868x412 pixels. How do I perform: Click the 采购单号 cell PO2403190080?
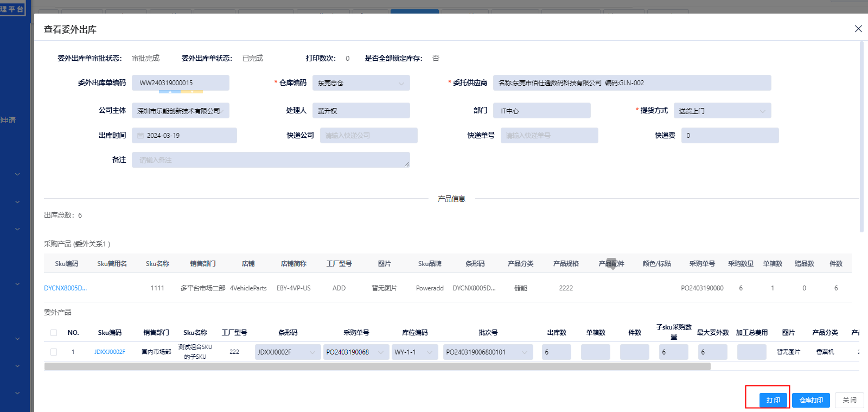tap(702, 288)
